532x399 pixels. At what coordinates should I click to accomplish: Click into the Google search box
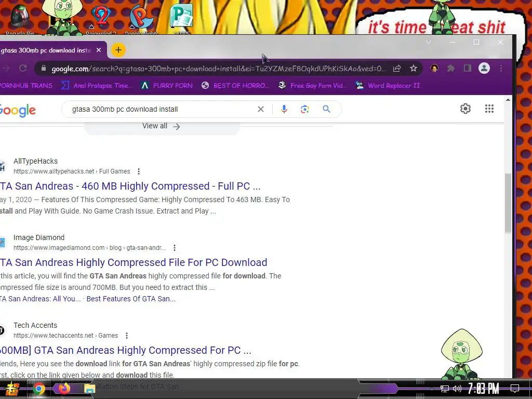(x=161, y=109)
